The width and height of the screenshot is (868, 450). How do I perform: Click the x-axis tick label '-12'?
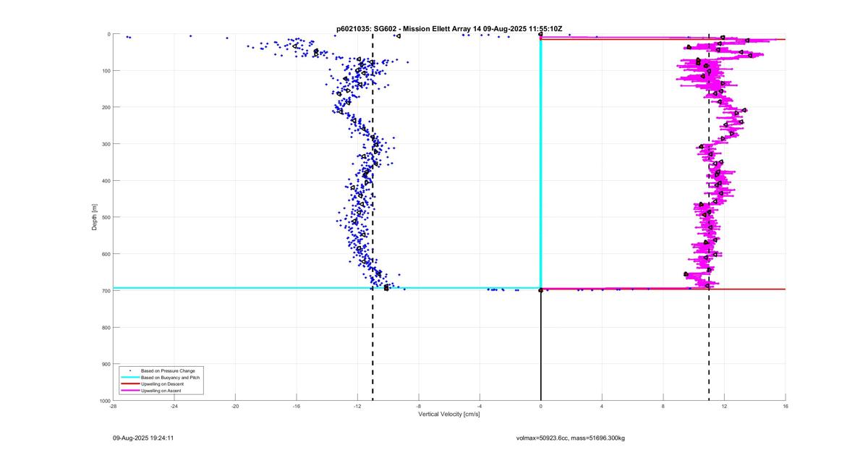(357, 407)
